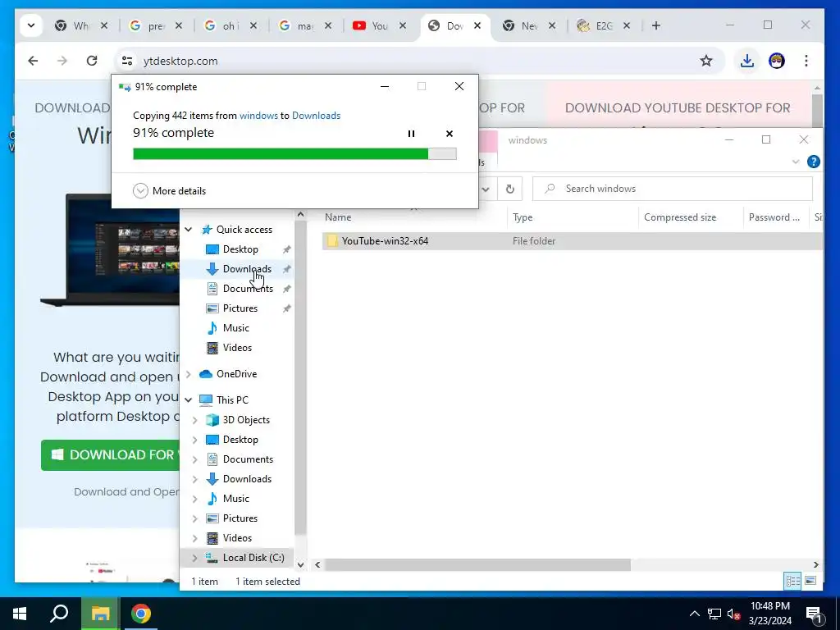Open notification center icon
840x630 pixels.
pos(815,614)
